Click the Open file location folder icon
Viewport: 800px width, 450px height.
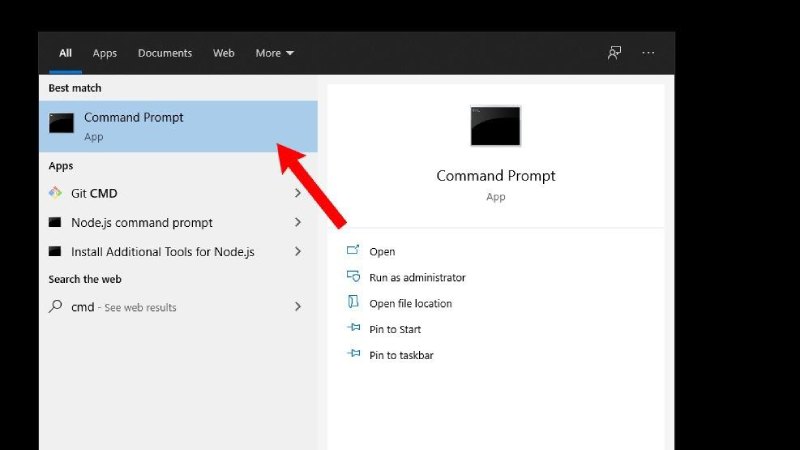[353, 303]
